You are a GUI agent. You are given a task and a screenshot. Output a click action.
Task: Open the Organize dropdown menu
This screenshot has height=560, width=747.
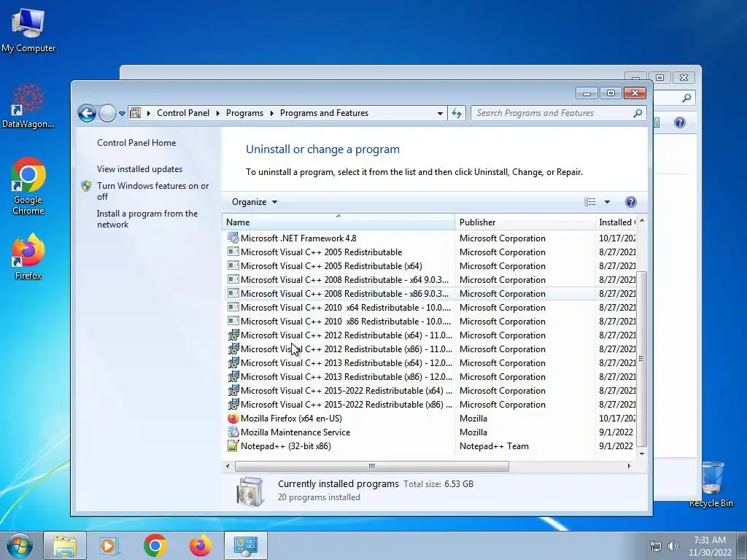[x=255, y=202]
